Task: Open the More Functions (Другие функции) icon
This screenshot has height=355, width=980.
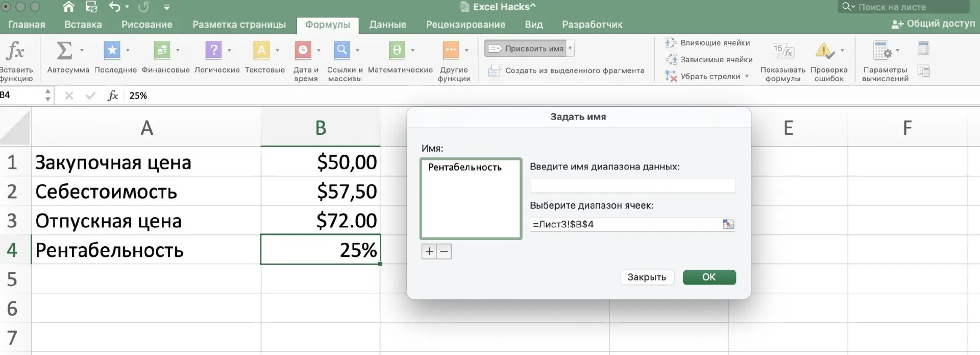Action: (x=451, y=50)
